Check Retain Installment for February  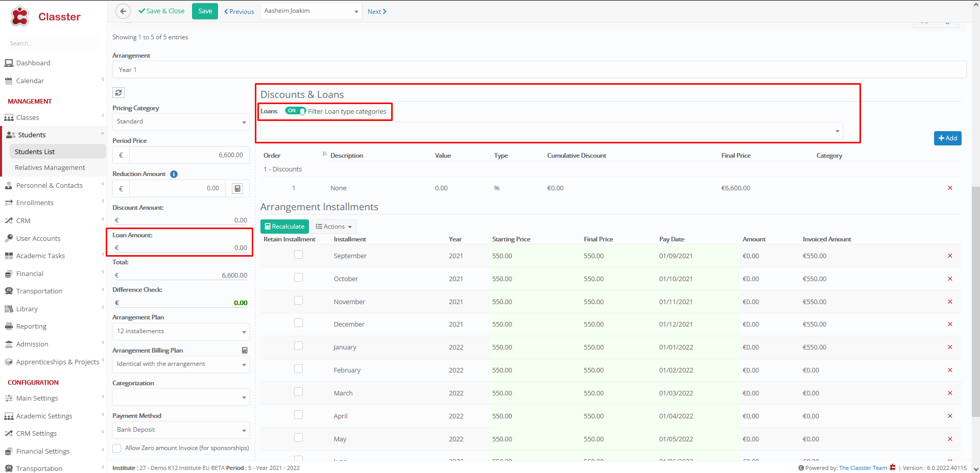(x=298, y=369)
